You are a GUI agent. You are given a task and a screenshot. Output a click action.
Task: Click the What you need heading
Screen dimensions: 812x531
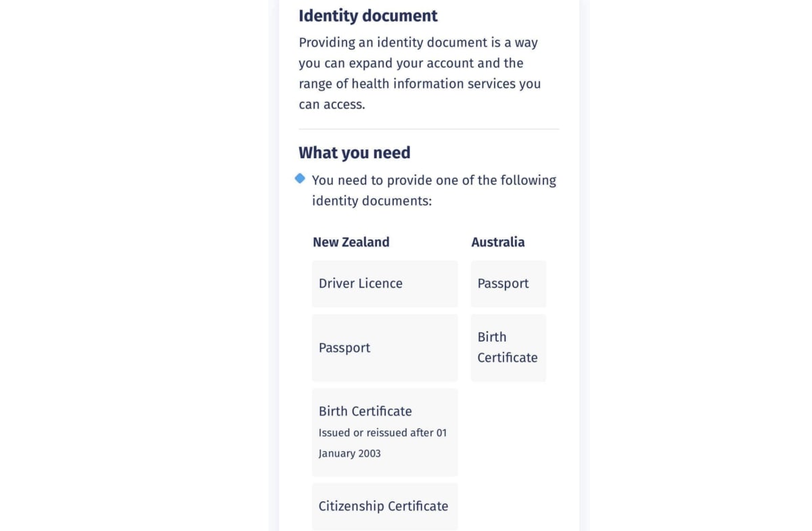pos(355,153)
